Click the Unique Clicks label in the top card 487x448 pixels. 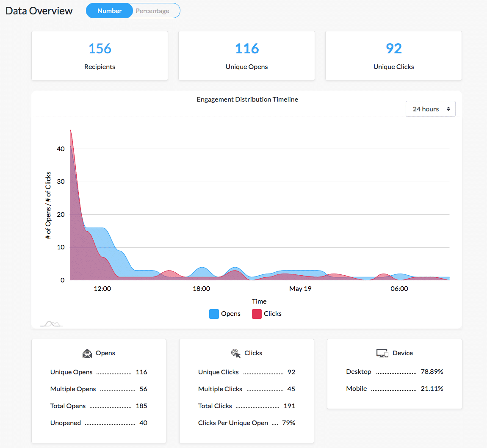click(x=393, y=67)
